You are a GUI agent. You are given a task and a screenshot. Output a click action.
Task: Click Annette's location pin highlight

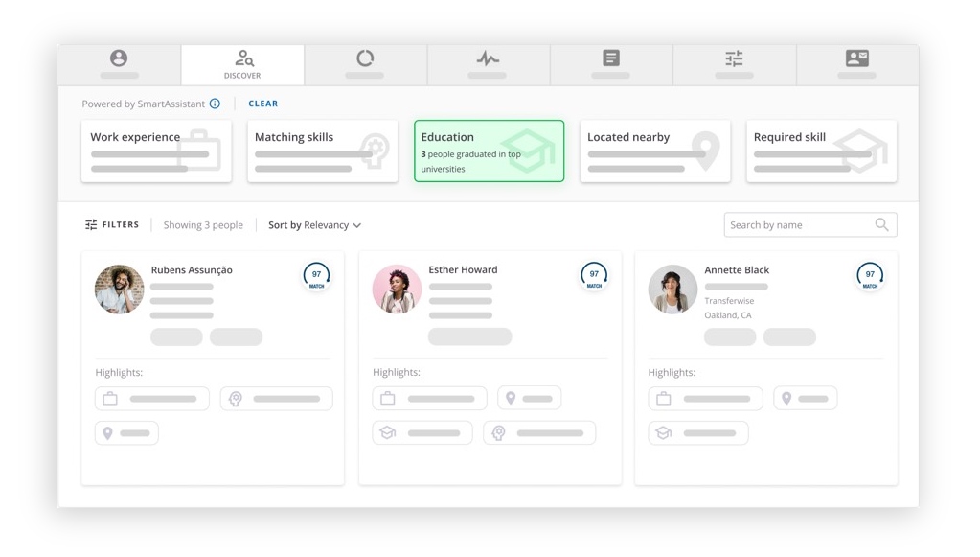click(x=805, y=399)
